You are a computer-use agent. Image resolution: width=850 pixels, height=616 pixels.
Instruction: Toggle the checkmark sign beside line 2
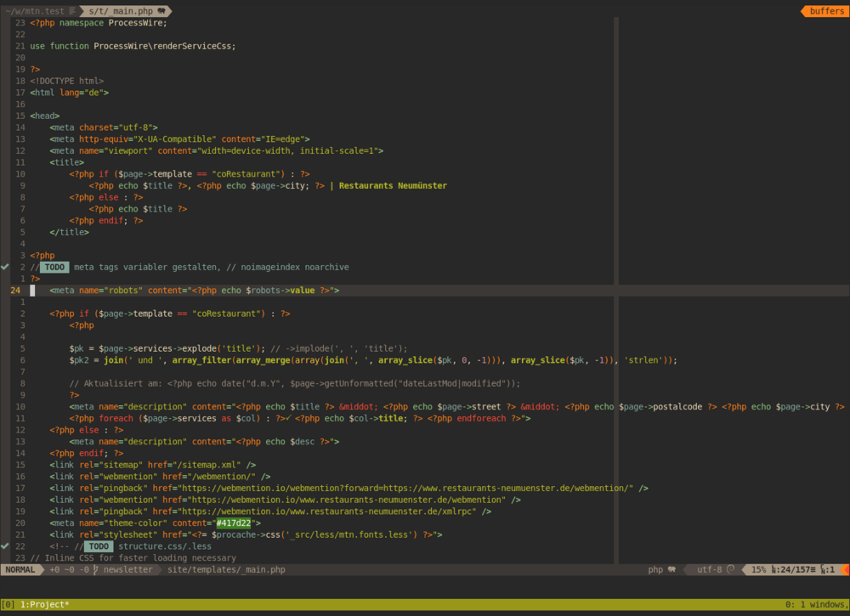pos(5,266)
